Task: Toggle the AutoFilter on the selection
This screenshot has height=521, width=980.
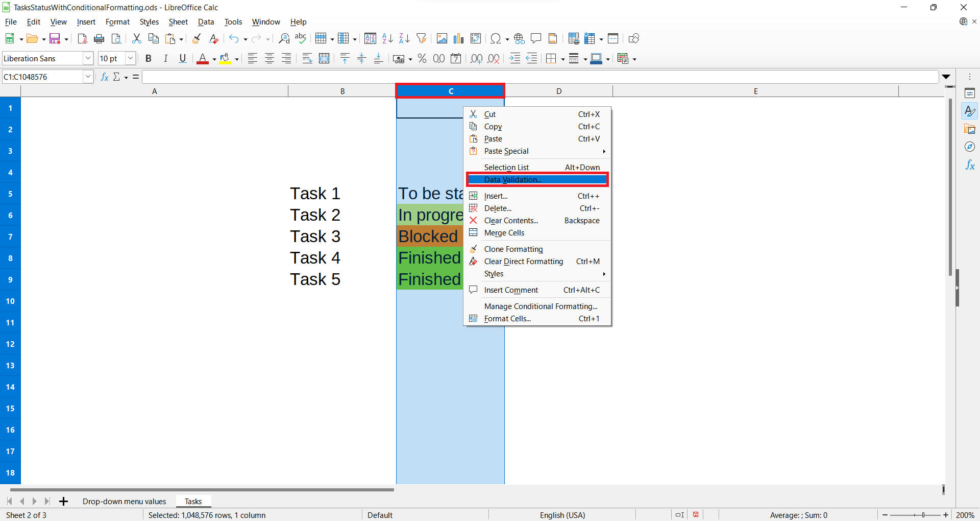Action: (422, 39)
